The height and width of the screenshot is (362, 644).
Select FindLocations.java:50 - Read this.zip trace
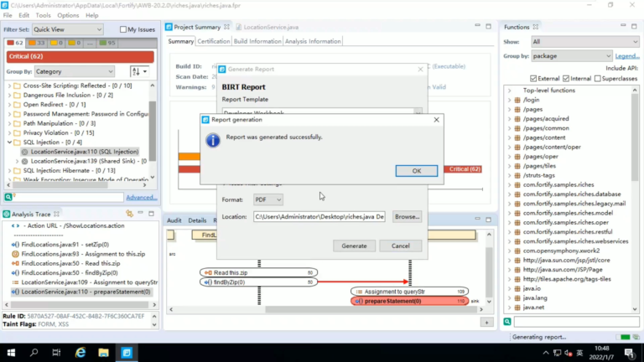70,263
